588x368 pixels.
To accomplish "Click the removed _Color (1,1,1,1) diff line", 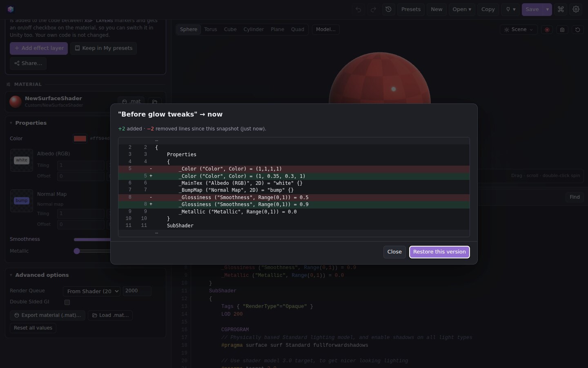I will [294, 169].
